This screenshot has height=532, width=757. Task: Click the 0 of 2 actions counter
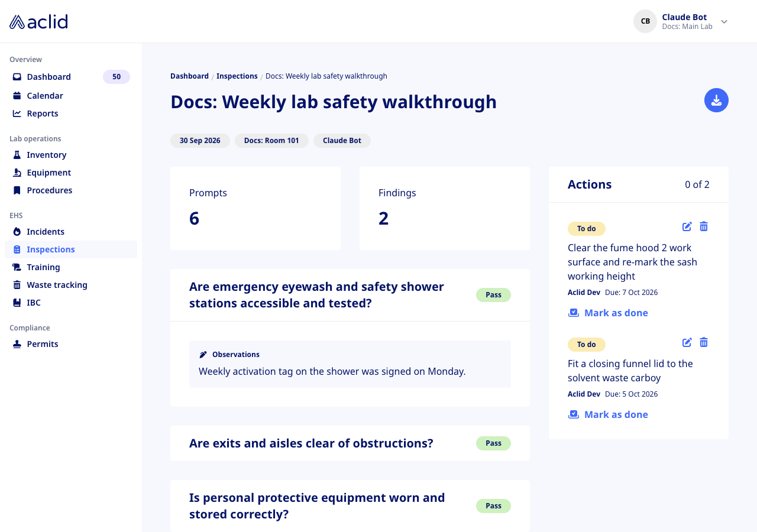697,184
